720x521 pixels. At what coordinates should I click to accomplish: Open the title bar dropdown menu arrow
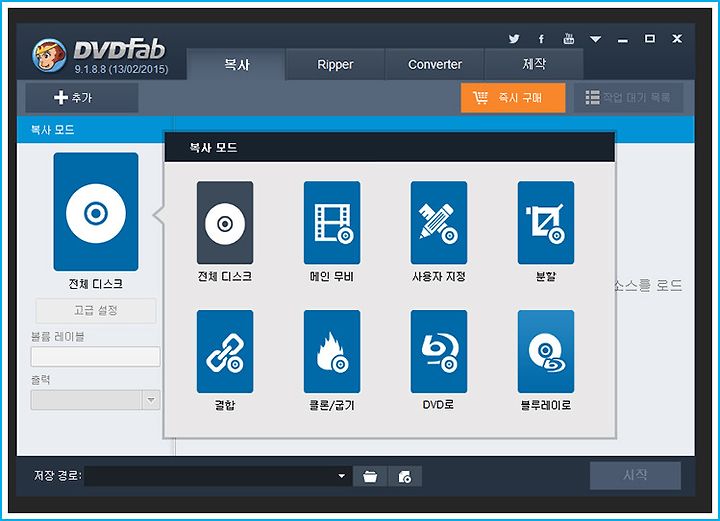point(596,39)
